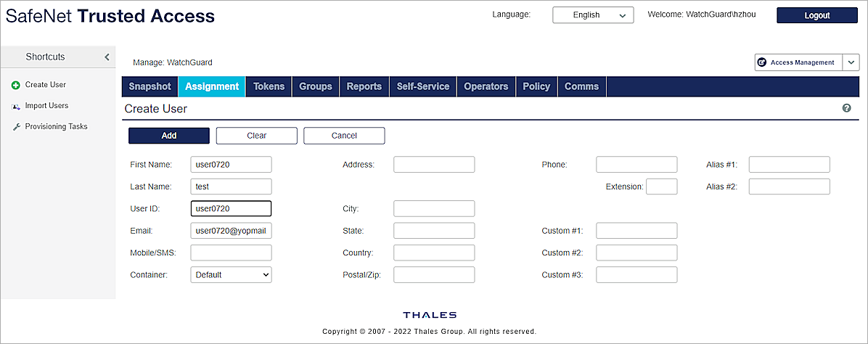This screenshot has width=868, height=344.
Task: Open the Provisioning Tasks shortcut link
Action: [x=56, y=127]
